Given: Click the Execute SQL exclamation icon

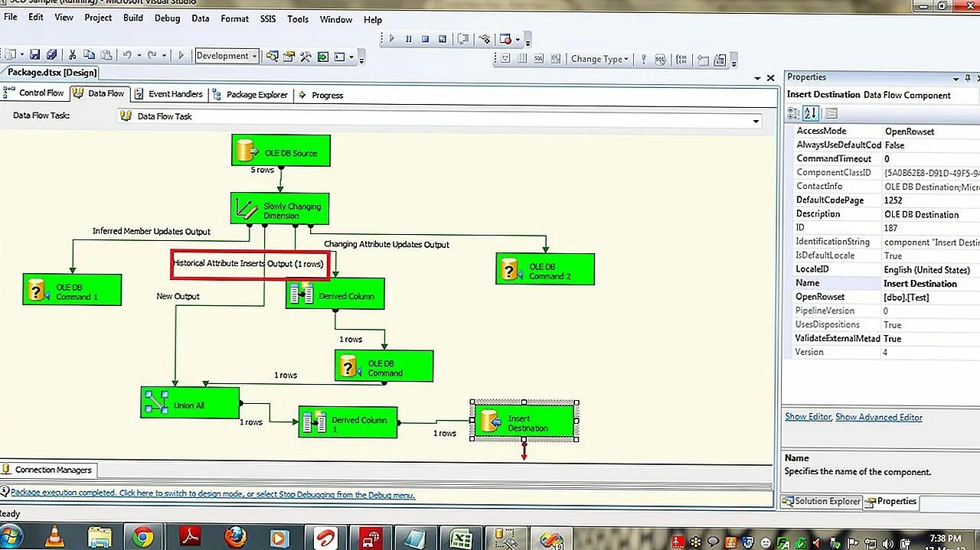Looking at the screenshot, I should click(643, 59).
